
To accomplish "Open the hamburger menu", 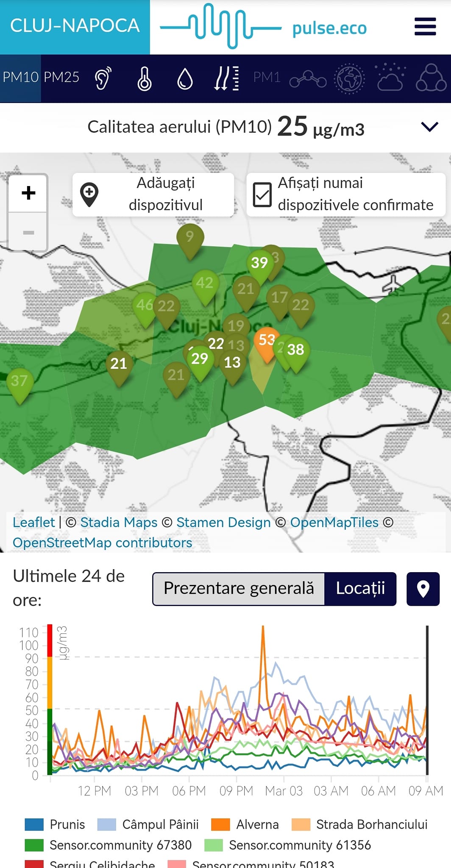I will pos(425,27).
